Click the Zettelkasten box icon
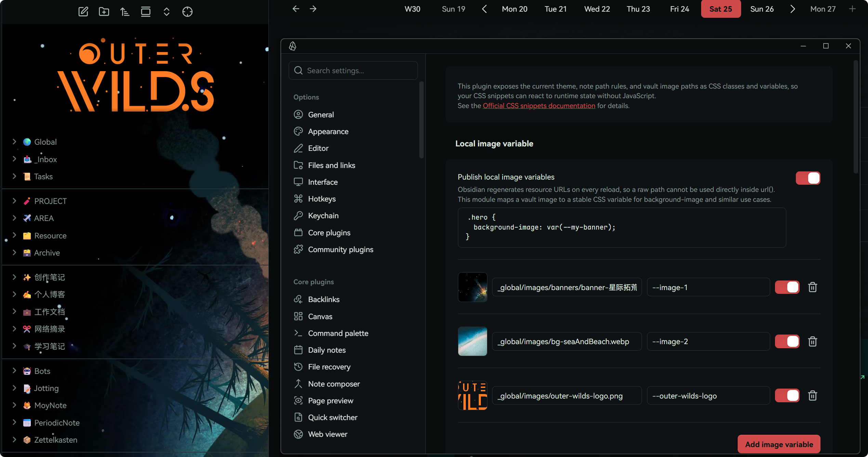 pyautogui.click(x=27, y=440)
